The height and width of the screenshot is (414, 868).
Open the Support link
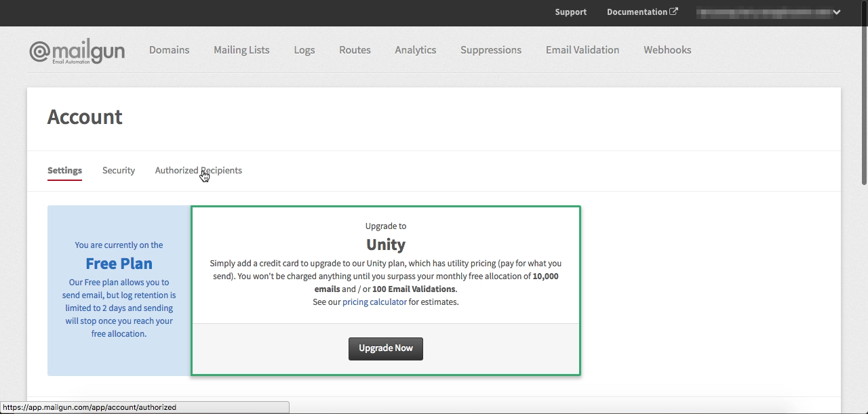click(x=570, y=12)
